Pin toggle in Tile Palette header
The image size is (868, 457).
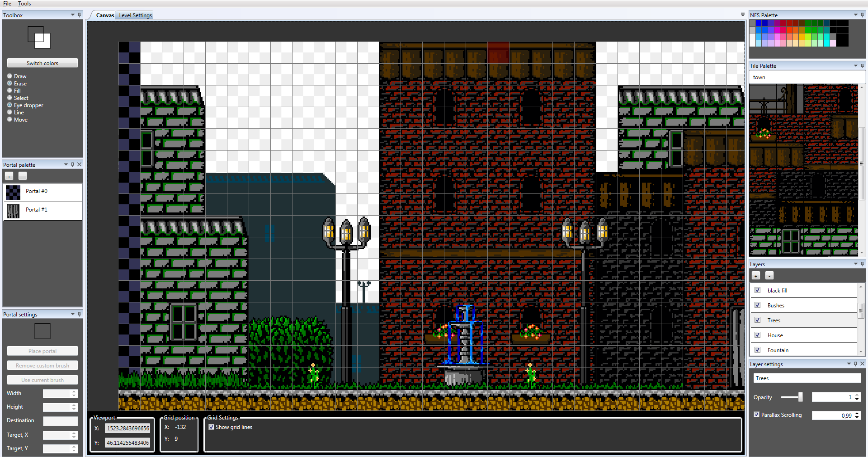[862, 66]
